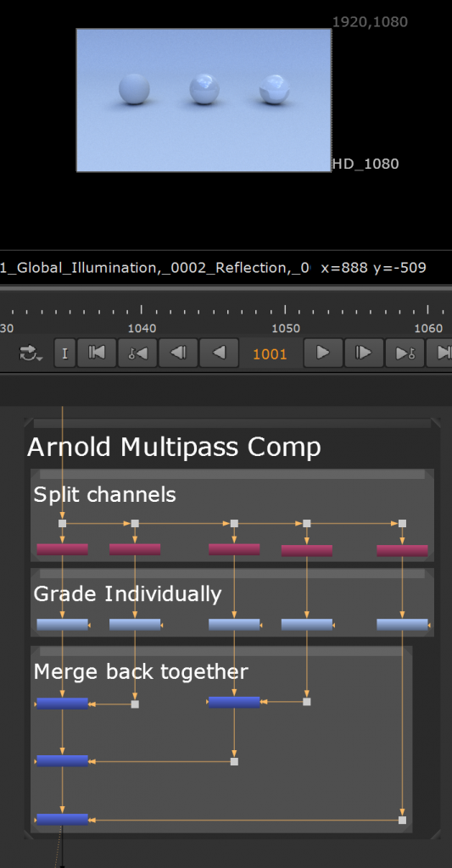Viewport: 452px width, 868px height.
Task: Select the leftmost red Shuffle node
Action: [x=62, y=549]
